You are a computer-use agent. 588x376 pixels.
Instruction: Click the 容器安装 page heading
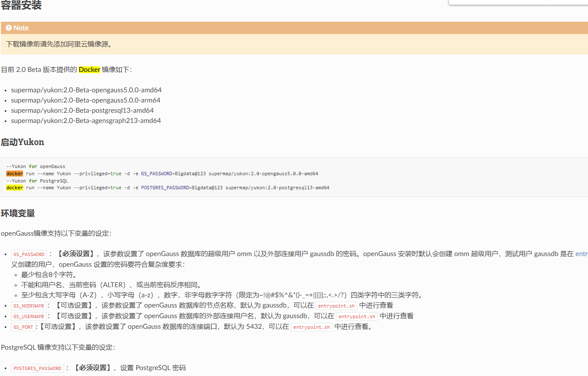click(21, 5)
